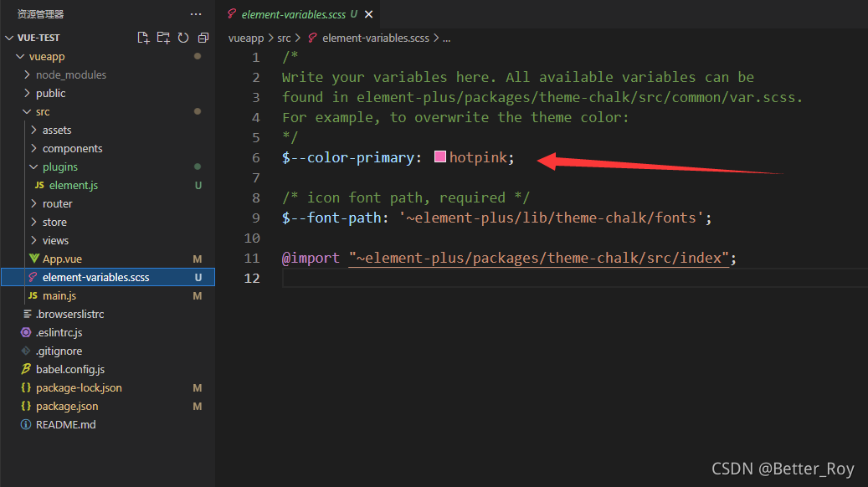Collapse the vueapp folder

coord(20,56)
